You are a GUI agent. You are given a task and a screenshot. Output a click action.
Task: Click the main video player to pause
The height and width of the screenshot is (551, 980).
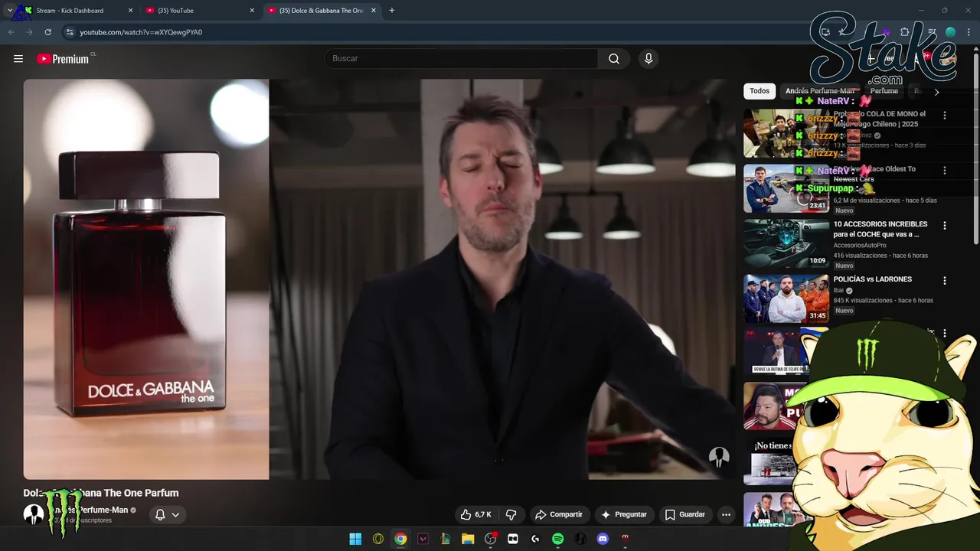click(x=379, y=279)
